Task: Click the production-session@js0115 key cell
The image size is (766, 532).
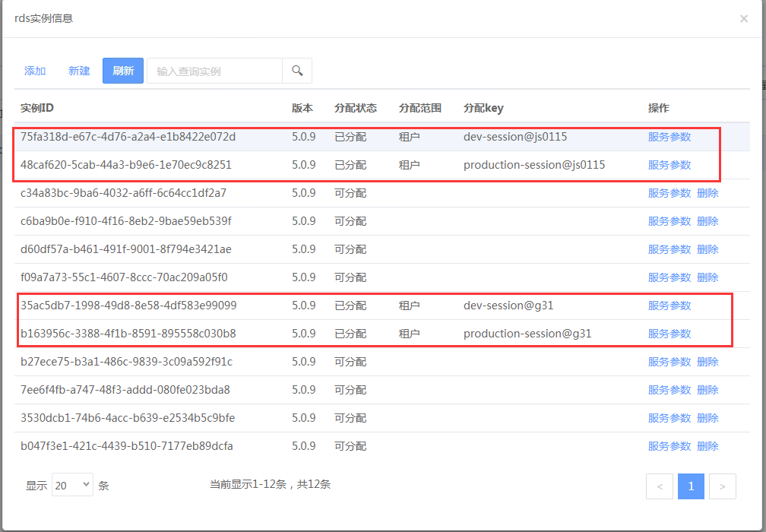Action: click(x=534, y=165)
